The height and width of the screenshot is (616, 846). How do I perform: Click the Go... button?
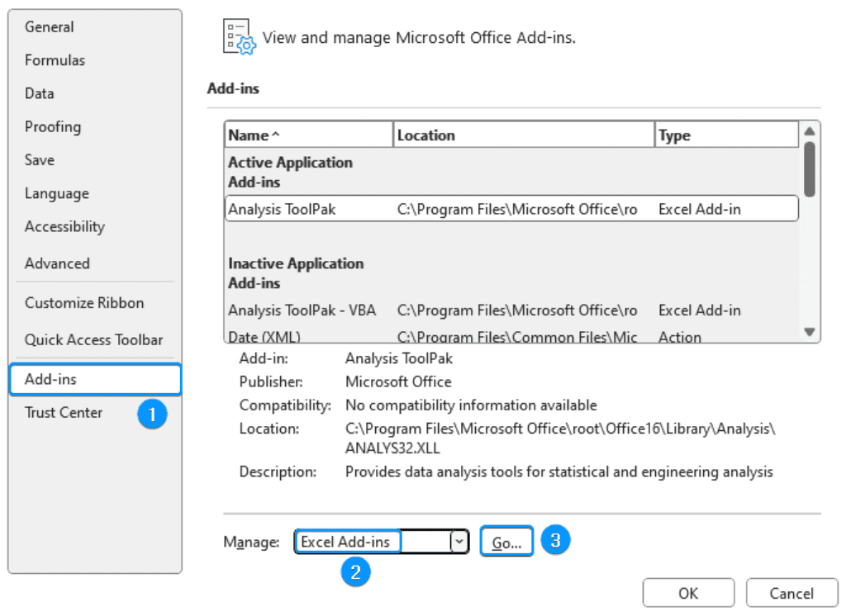tap(506, 542)
